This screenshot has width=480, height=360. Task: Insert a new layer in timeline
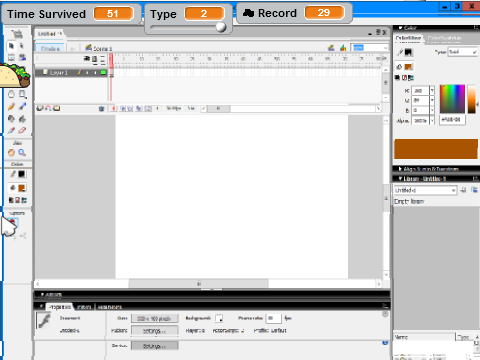pyautogui.click(x=40, y=108)
